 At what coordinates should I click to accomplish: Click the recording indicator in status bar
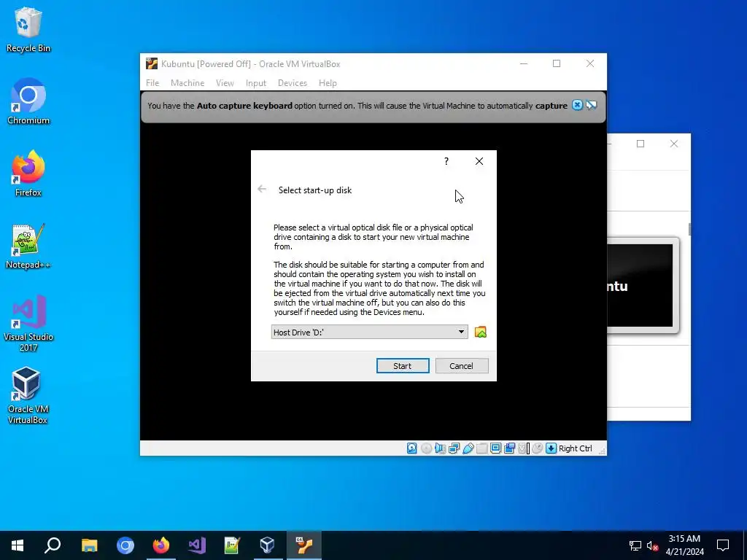click(509, 448)
